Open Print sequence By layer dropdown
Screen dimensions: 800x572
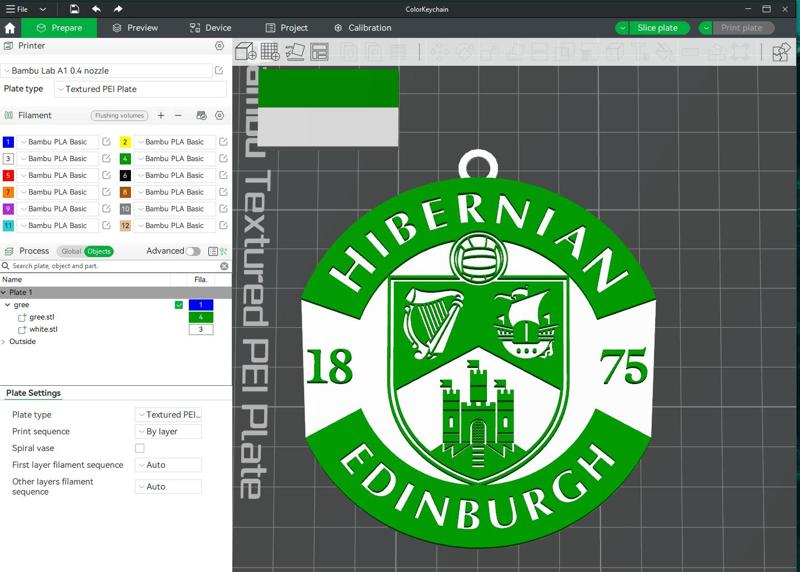(x=169, y=432)
